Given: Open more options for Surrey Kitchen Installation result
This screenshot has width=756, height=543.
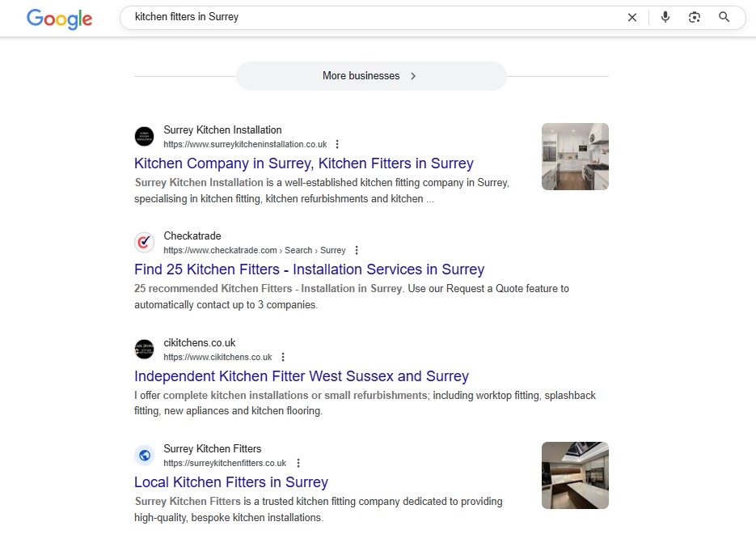Looking at the screenshot, I should coord(337,144).
